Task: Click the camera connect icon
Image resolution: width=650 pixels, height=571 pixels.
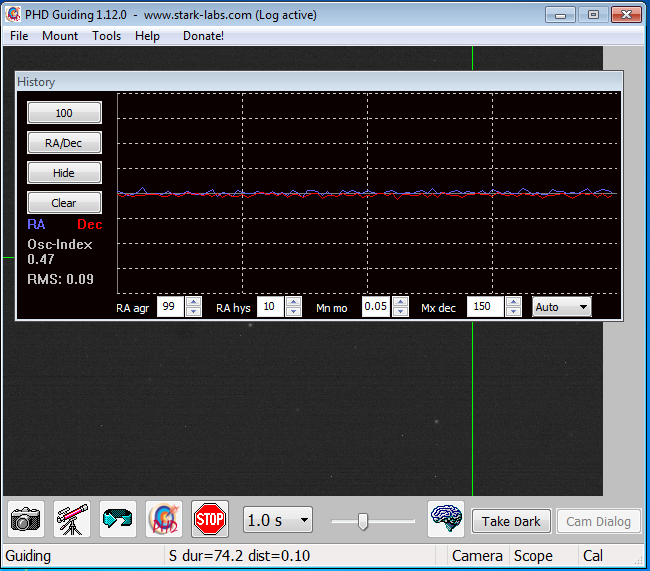Action: [x=26, y=519]
